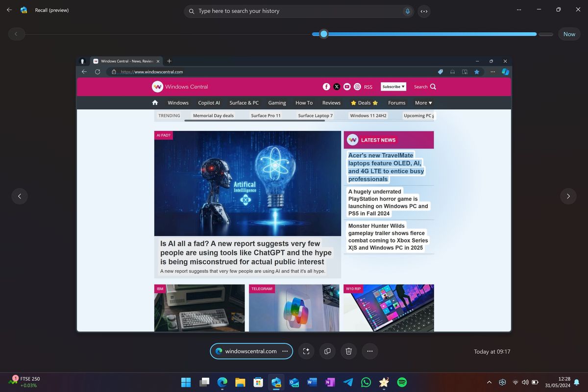The height and width of the screenshot is (392, 588).
Task: Select Gaming in the navigation menu
Action: pos(277,103)
